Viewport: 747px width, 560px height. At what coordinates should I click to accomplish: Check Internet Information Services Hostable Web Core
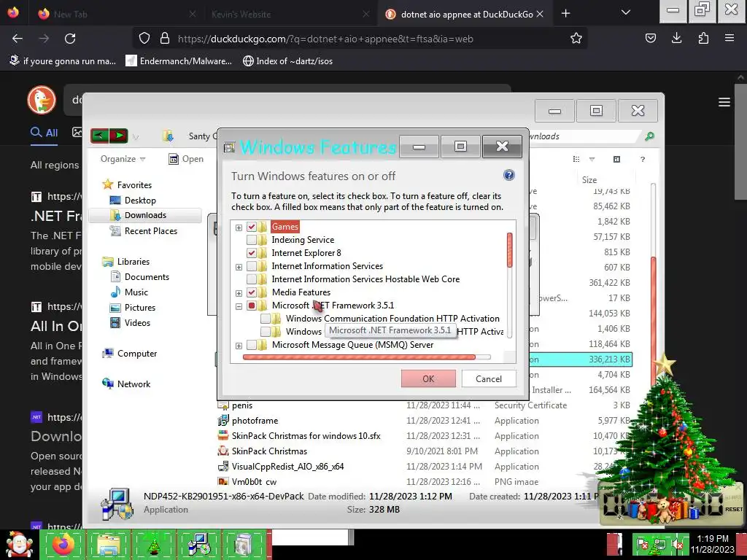coord(252,279)
